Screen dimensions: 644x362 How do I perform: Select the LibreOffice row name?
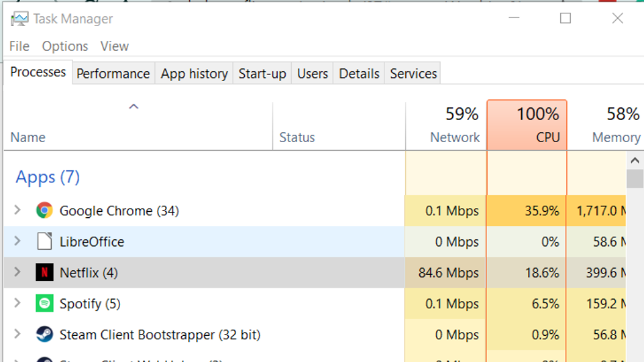[92, 242]
